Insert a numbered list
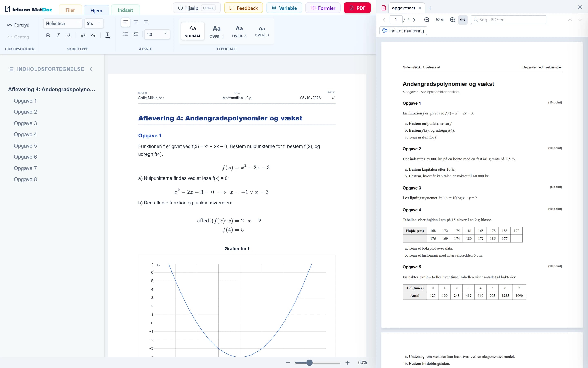The image size is (588, 368). [136, 34]
